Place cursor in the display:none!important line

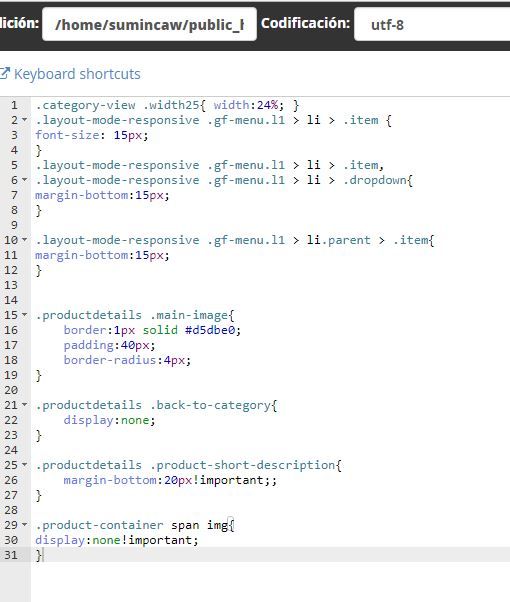tap(117, 540)
